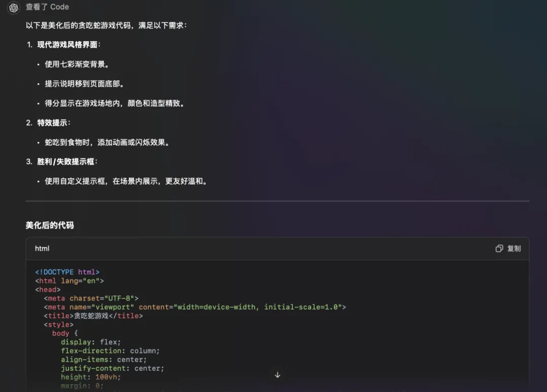This screenshot has width=547, height=392.
Task: Click the meta viewport code line
Action: 194,307
